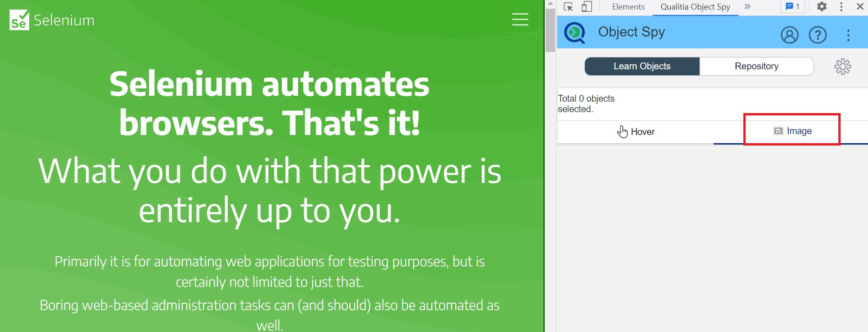Select the Hover tab
This screenshot has width=868, height=332.
point(636,132)
